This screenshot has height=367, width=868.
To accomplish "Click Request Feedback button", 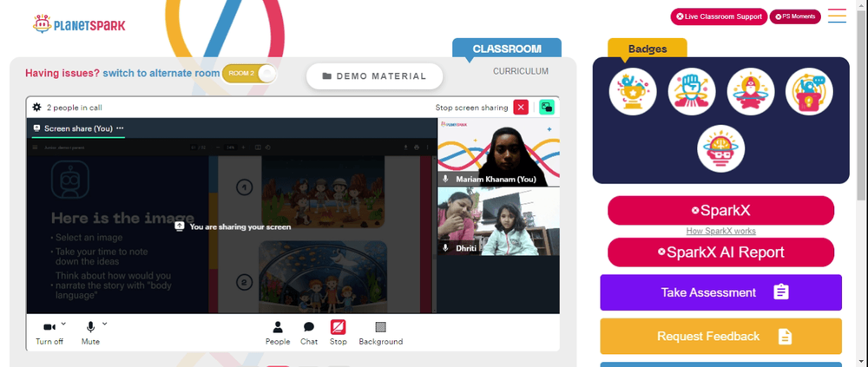I will pos(720,336).
